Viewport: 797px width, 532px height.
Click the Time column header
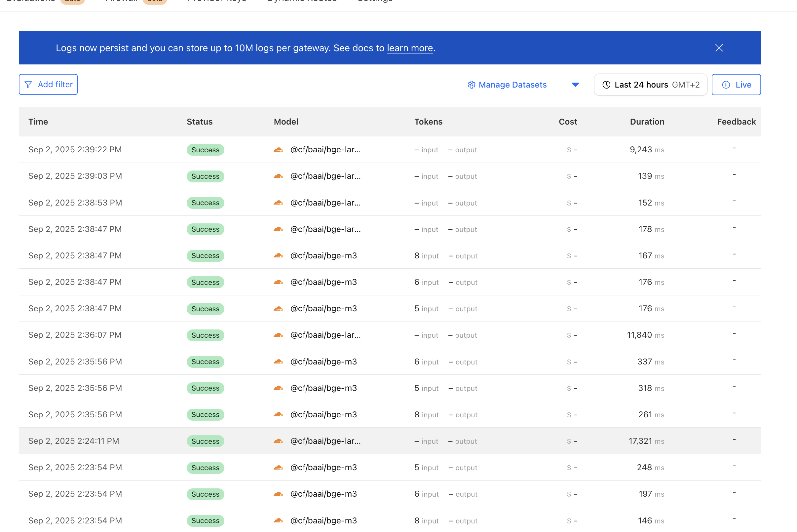click(38, 122)
